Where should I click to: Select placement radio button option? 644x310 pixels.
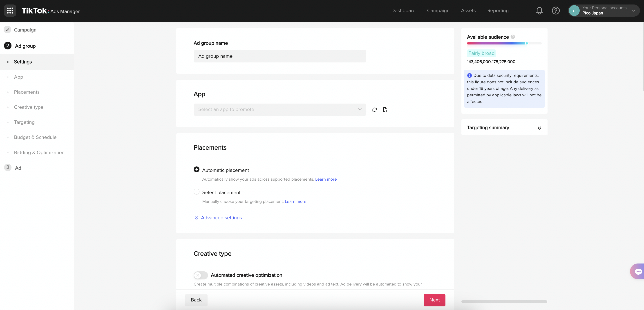[x=196, y=192]
